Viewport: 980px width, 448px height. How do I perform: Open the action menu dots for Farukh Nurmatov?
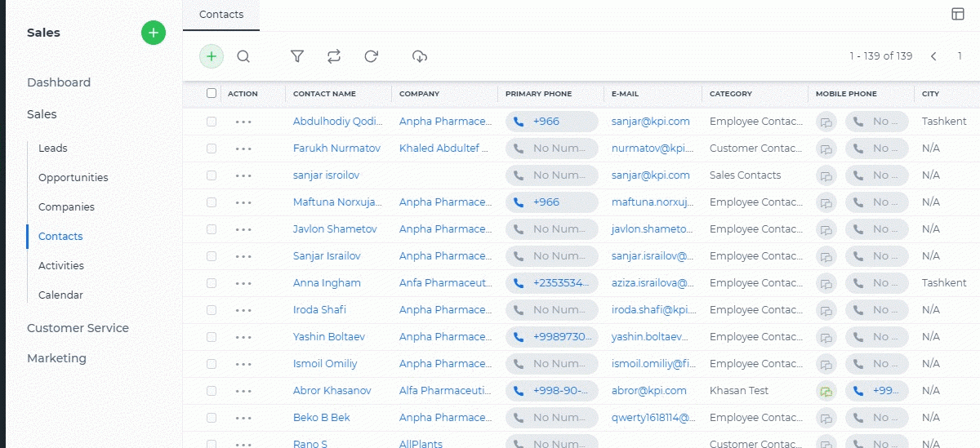point(243,149)
